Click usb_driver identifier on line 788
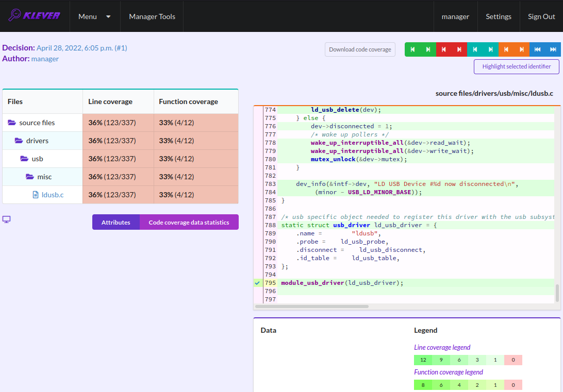 pyautogui.click(x=352, y=225)
